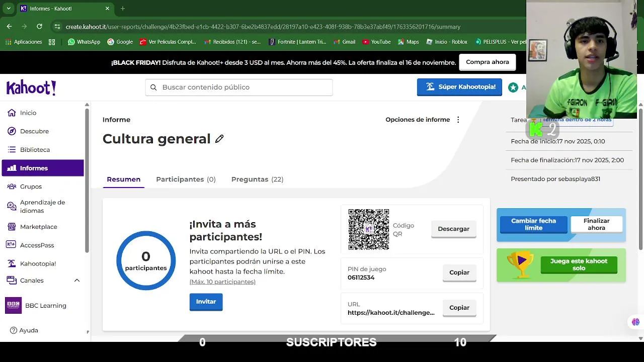The image size is (644, 362).
Task: Click the blue Invitar button
Action: pos(206,302)
